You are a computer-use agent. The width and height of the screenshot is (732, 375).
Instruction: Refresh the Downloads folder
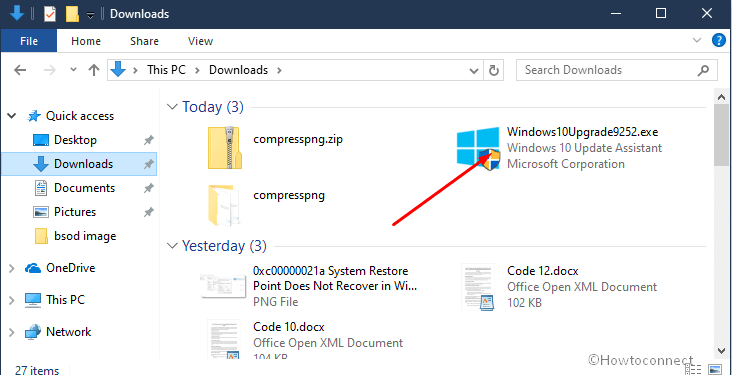493,71
